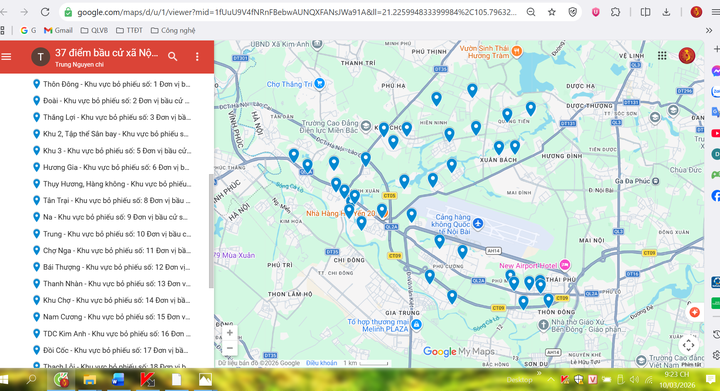The width and height of the screenshot is (720, 391).
Task: Open the Google apps grid icon
Action: tap(662, 56)
